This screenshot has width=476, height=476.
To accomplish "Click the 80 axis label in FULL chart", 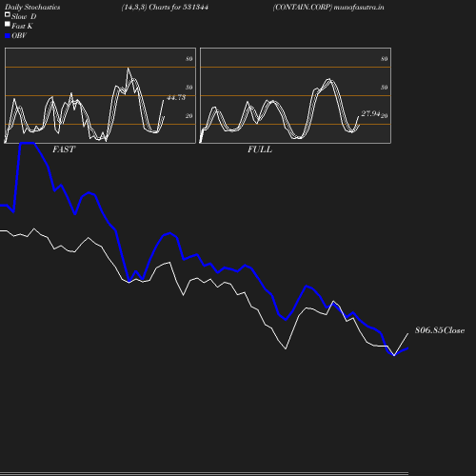I will [385, 59].
